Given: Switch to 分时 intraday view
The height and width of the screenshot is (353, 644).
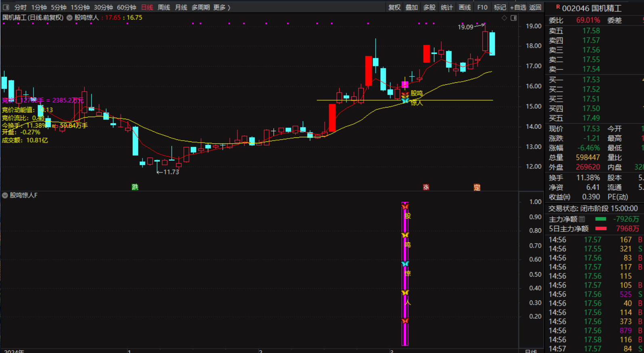Looking at the screenshot, I should (20, 7).
